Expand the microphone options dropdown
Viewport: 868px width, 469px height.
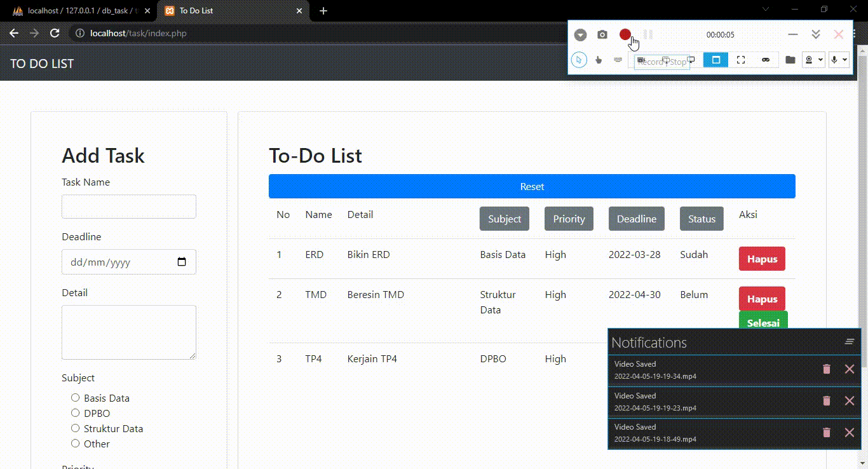point(844,60)
